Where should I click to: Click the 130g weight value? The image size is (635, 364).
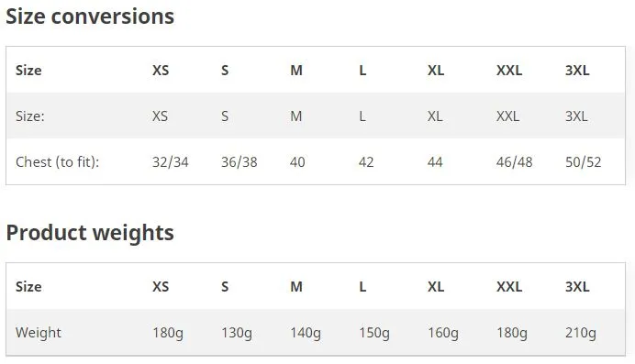click(237, 333)
